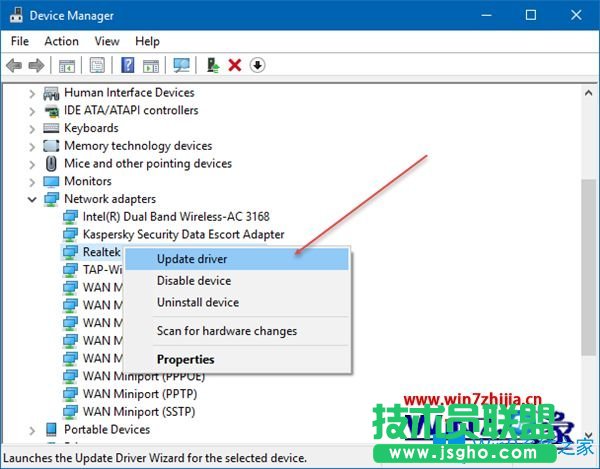Image resolution: width=600 pixels, height=469 pixels.
Task: Open the Properties sheet toolbar icon
Action: pyautogui.click(x=97, y=65)
